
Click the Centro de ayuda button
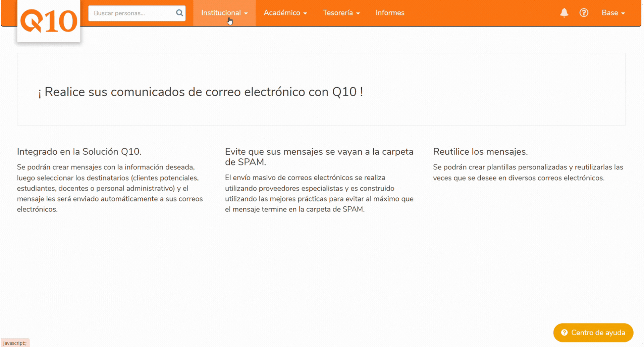(x=593, y=333)
